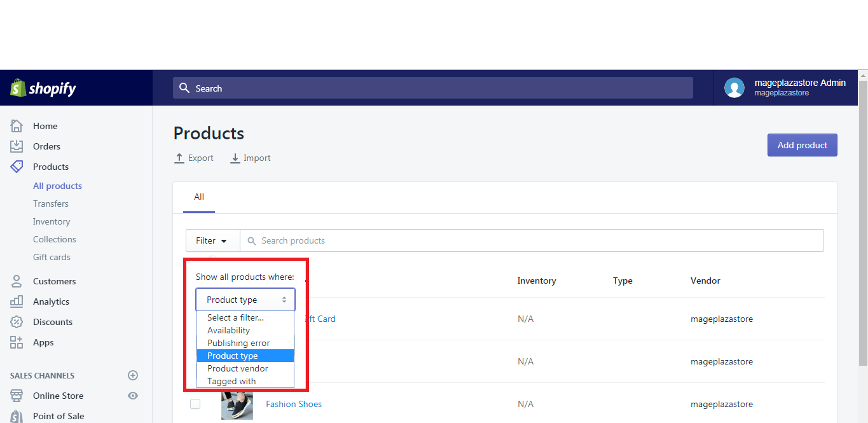
Task: Click the Orders inbox icon in sidebar
Action: (x=17, y=146)
